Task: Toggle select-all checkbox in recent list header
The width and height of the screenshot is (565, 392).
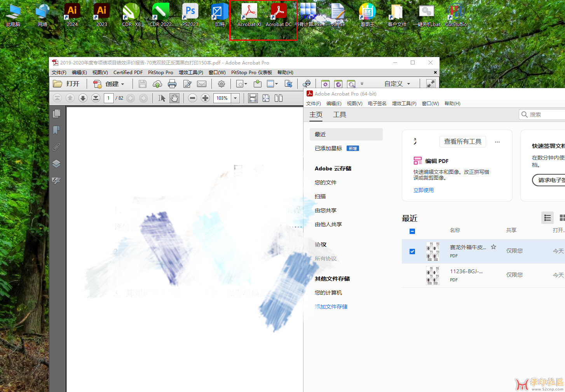Action: pos(412,231)
